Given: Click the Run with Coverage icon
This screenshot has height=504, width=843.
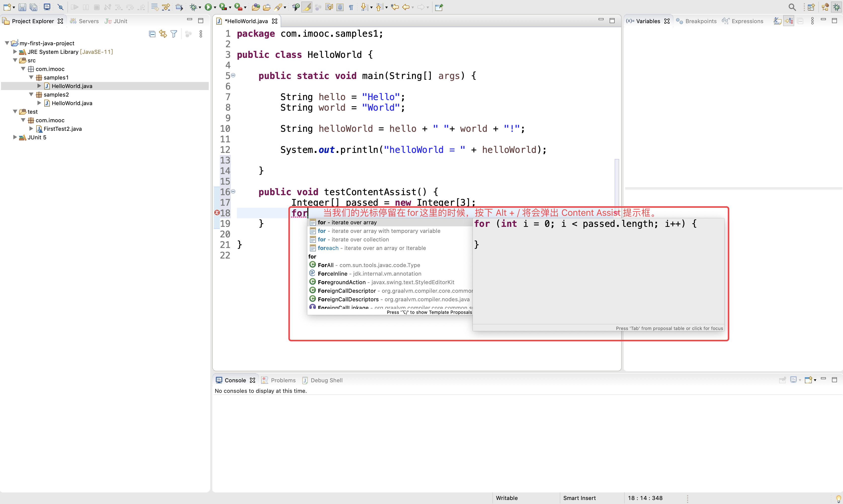Looking at the screenshot, I should pyautogui.click(x=223, y=7).
